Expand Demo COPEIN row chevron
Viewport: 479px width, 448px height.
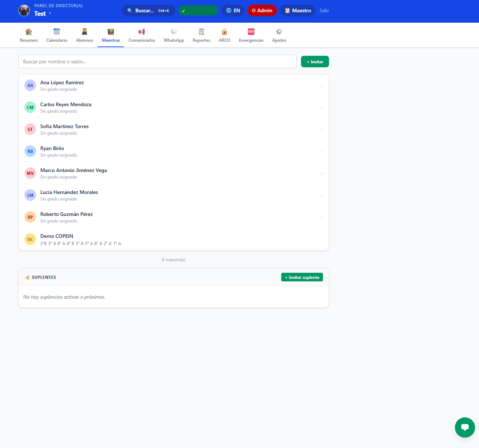322,240
